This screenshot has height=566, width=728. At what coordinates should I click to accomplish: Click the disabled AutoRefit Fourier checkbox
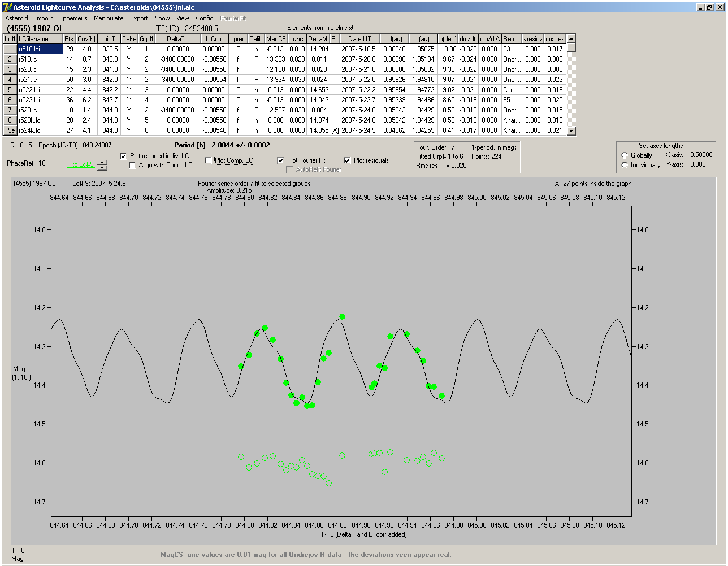pos(289,169)
